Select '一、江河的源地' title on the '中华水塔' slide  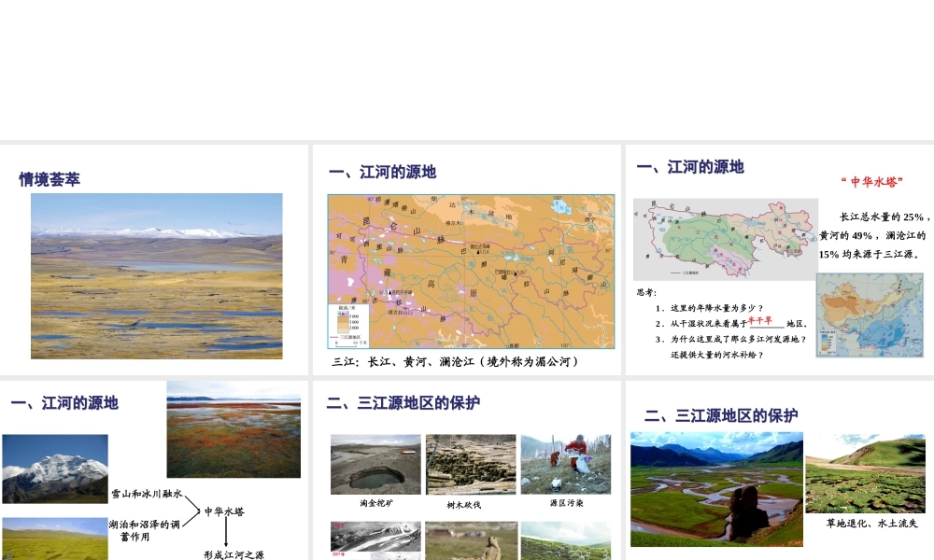[690, 167]
